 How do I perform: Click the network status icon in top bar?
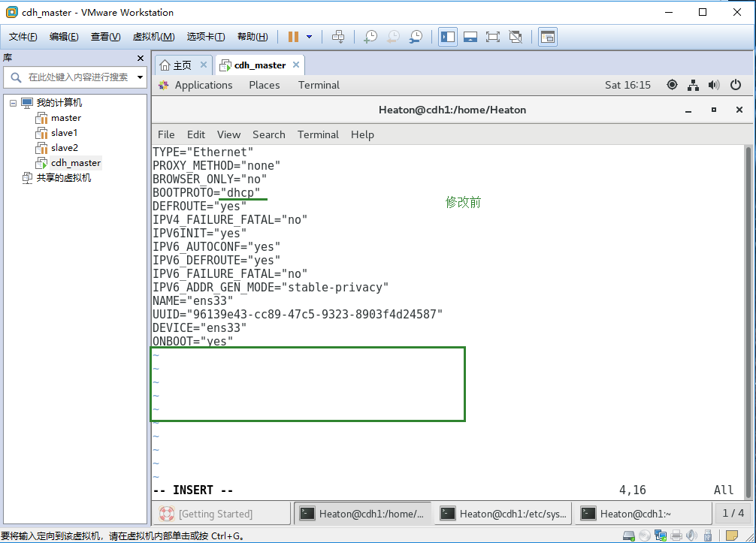click(x=694, y=86)
